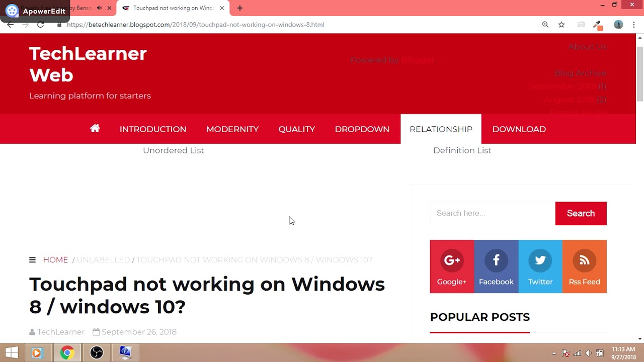This screenshot has width=644, height=362.
Task: Click the action center flag tray icon
Action: tap(566, 353)
